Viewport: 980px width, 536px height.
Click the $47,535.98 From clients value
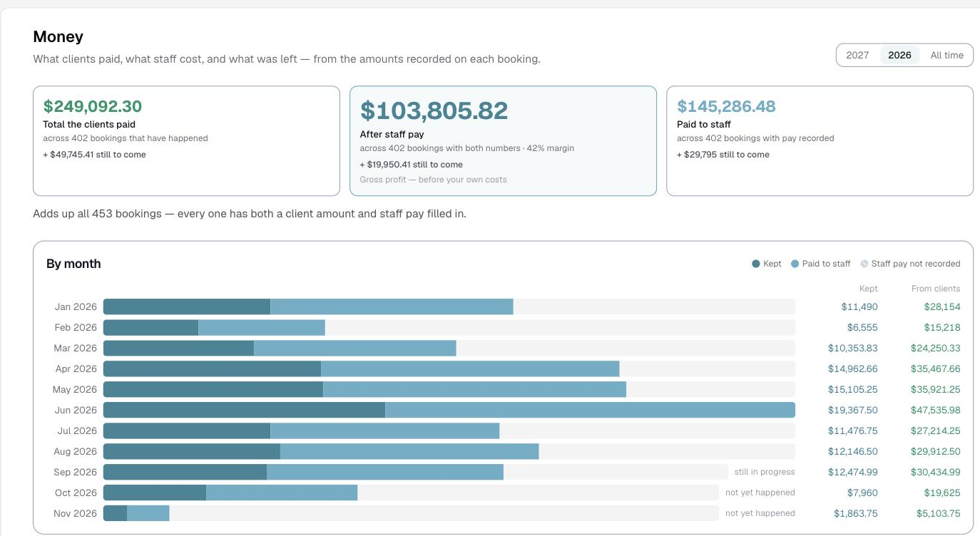tap(936, 410)
